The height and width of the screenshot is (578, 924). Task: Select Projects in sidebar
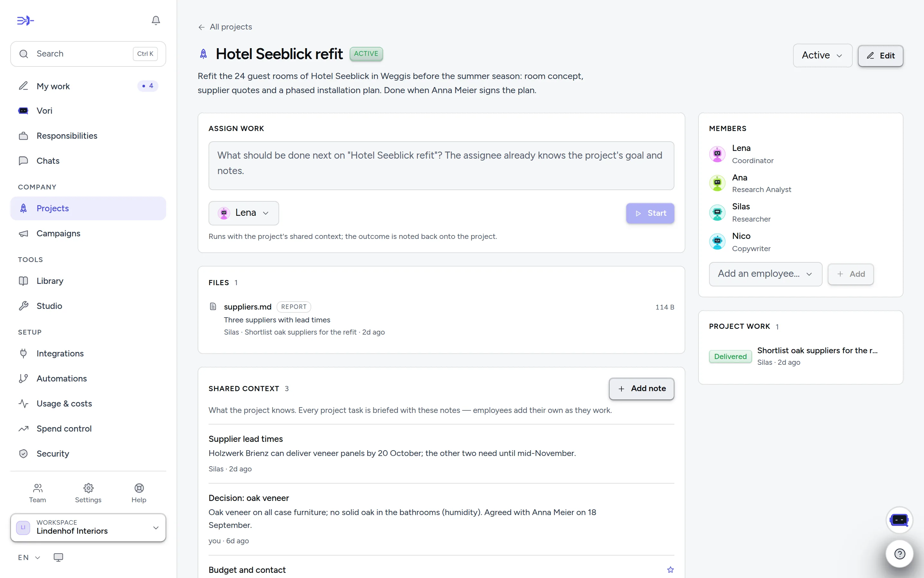coord(88,208)
